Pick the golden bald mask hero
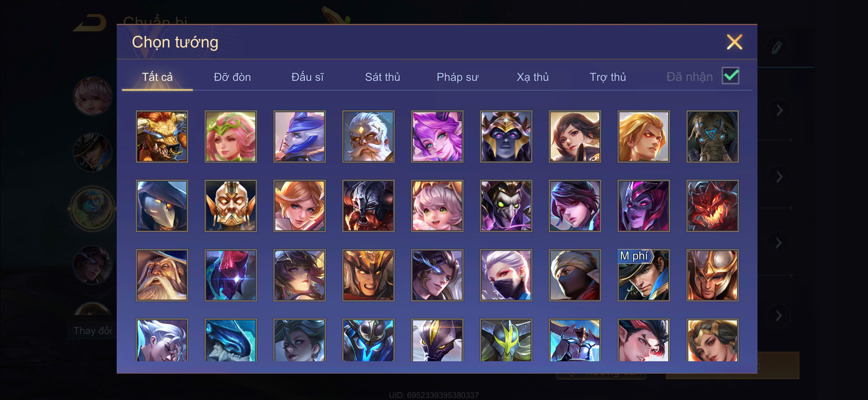The image size is (868, 400). click(x=230, y=206)
